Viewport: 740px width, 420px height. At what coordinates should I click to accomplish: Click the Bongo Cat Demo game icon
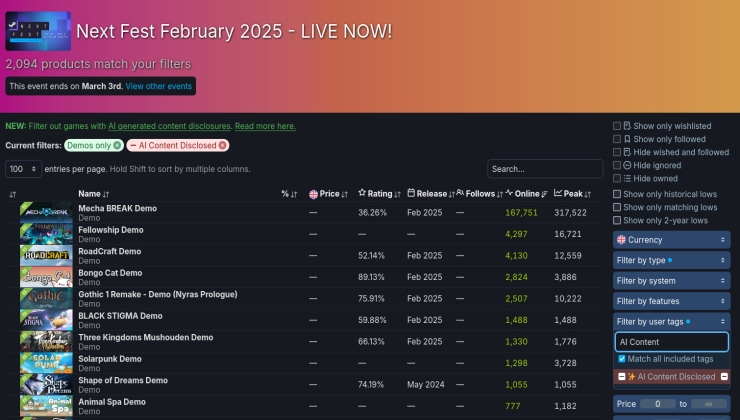pos(46,276)
